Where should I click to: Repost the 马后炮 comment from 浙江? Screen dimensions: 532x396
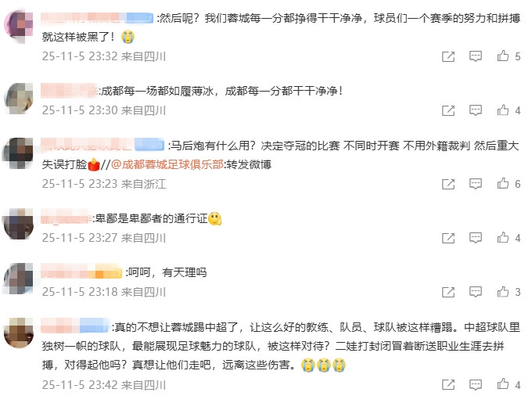pos(448,184)
